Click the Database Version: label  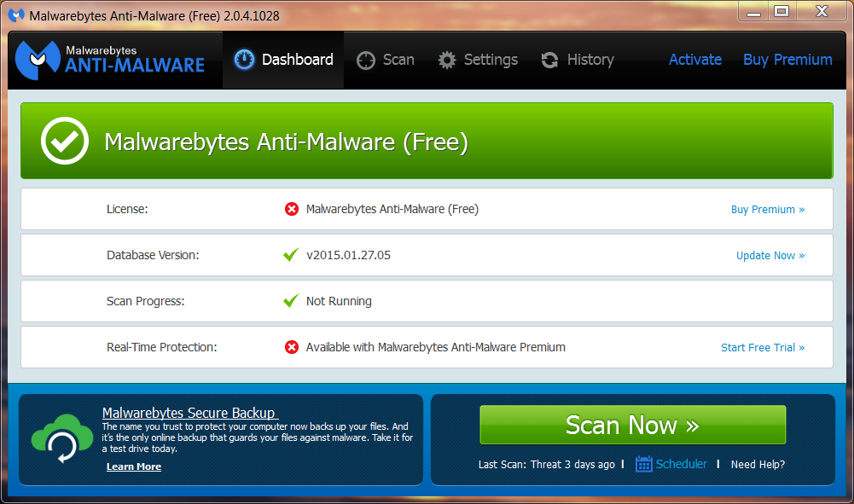(153, 255)
